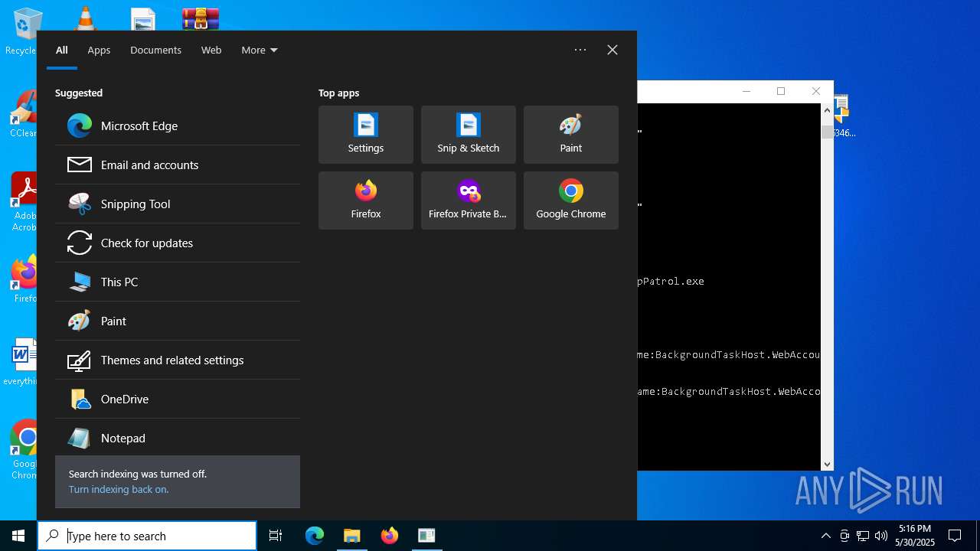Open Email and accounts suggestion
980x551 pixels.
pyautogui.click(x=178, y=165)
